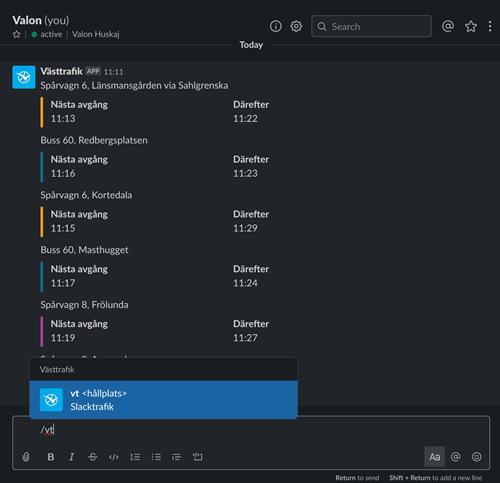Click next departure time 11:17
The image size is (500, 483).
63,283
